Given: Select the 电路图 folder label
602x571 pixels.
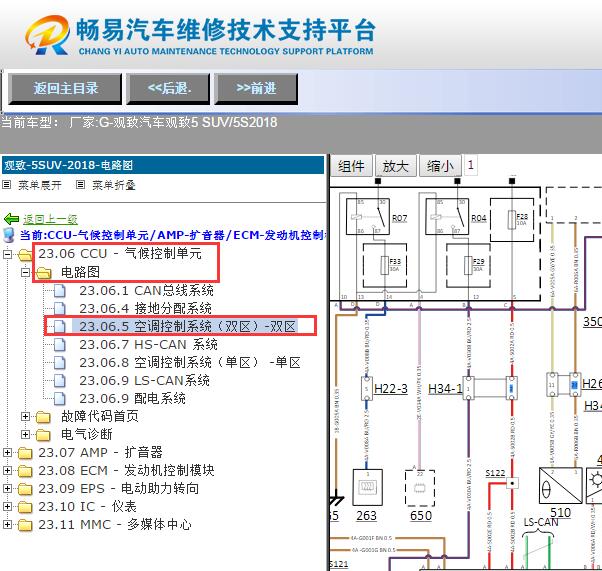Looking at the screenshot, I should click(80, 272).
